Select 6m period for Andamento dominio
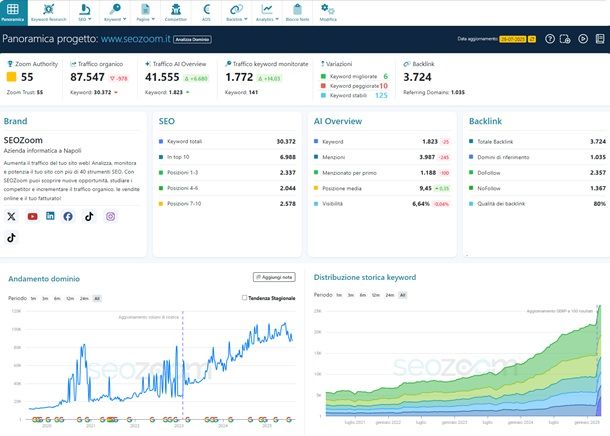 [59, 298]
